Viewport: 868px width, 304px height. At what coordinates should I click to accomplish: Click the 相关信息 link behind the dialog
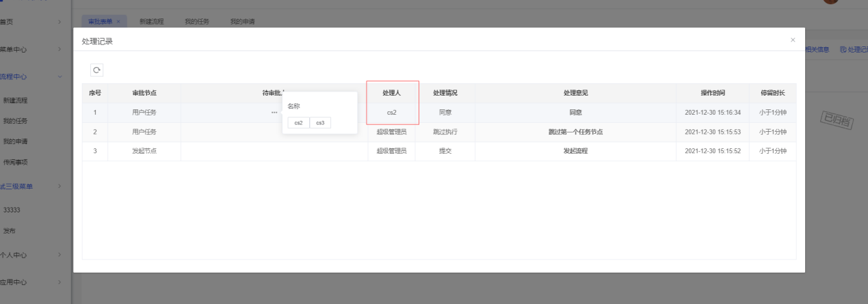817,49
